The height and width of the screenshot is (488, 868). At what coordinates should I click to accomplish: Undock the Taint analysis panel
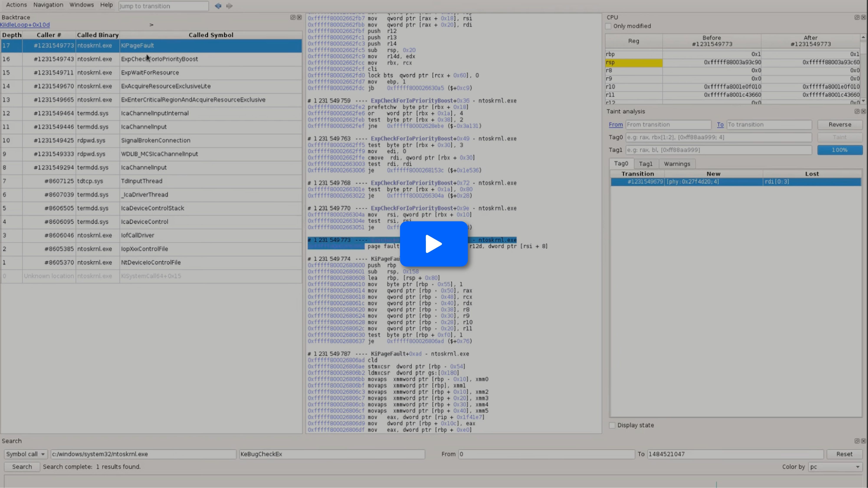click(x=857, y=111)
